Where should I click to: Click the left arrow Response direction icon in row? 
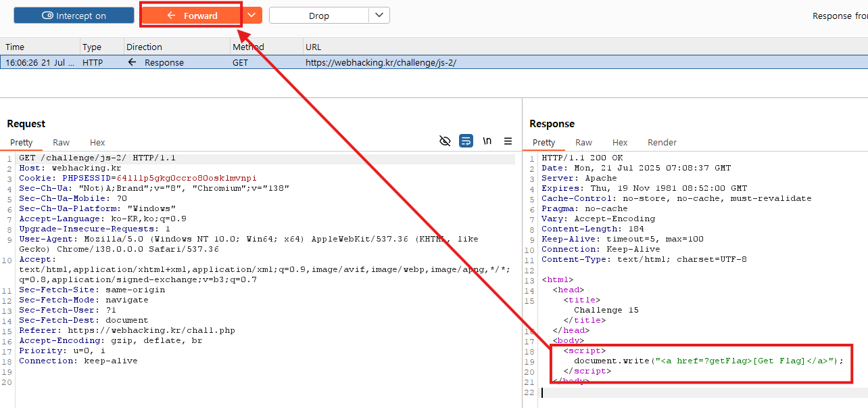coord(132,62)
